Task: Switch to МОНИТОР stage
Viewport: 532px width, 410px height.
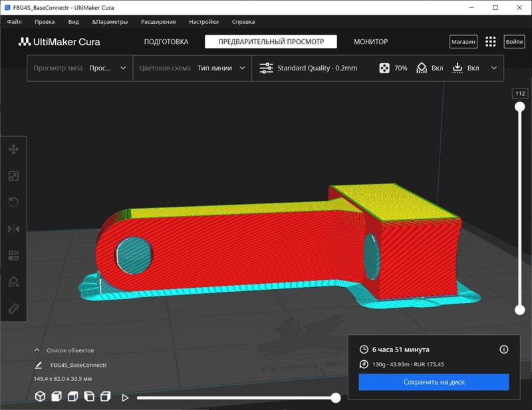Action: click(x=371, y=42)
